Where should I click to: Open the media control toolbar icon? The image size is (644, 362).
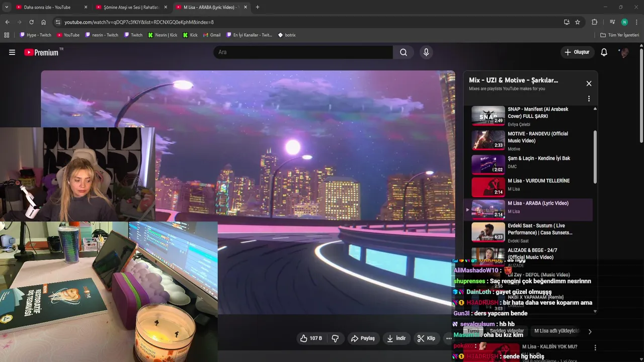click(612, 22)
